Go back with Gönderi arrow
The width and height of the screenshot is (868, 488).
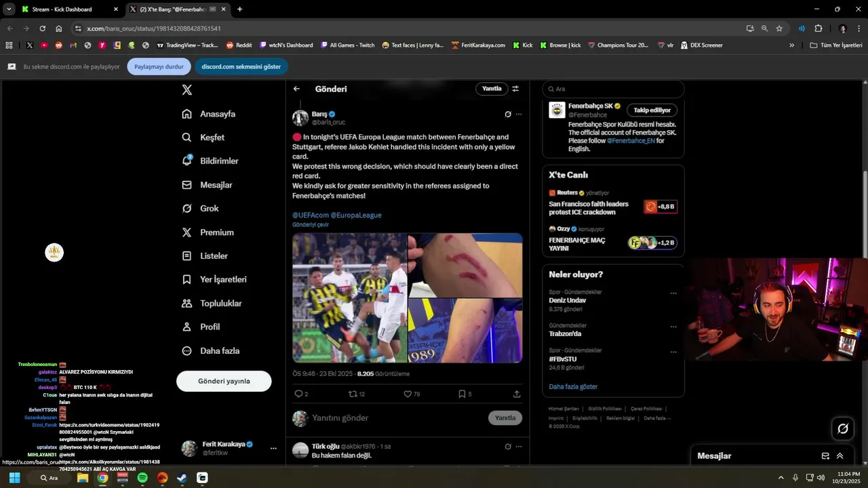pos(296,89)
